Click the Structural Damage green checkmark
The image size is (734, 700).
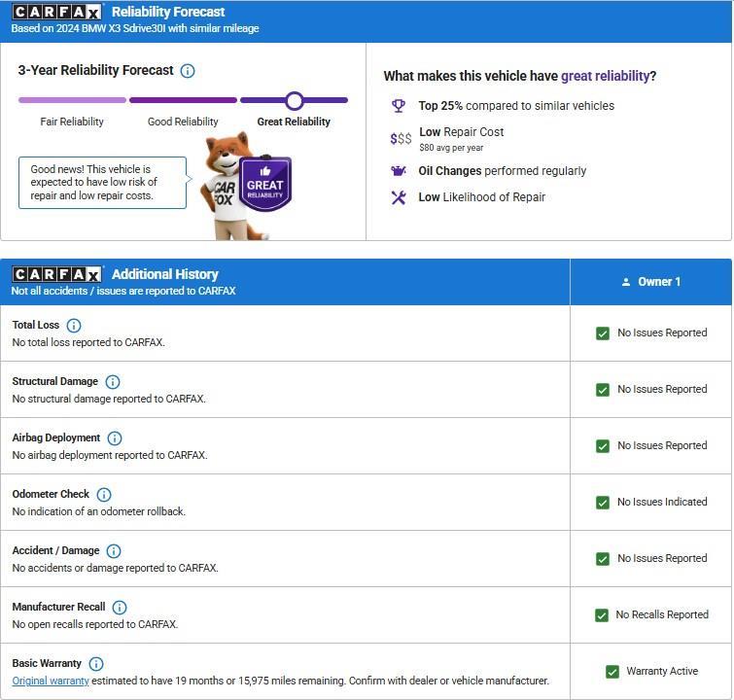click(603, 390)
